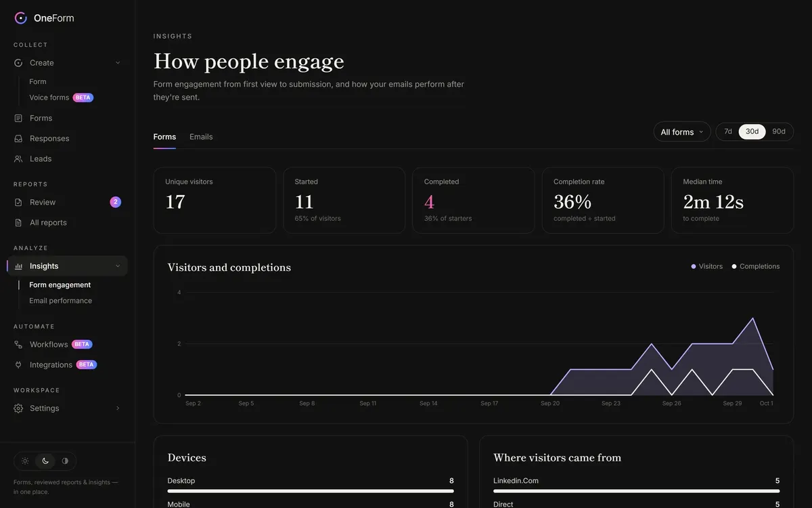Click the Unique visitors stat card

215,200
